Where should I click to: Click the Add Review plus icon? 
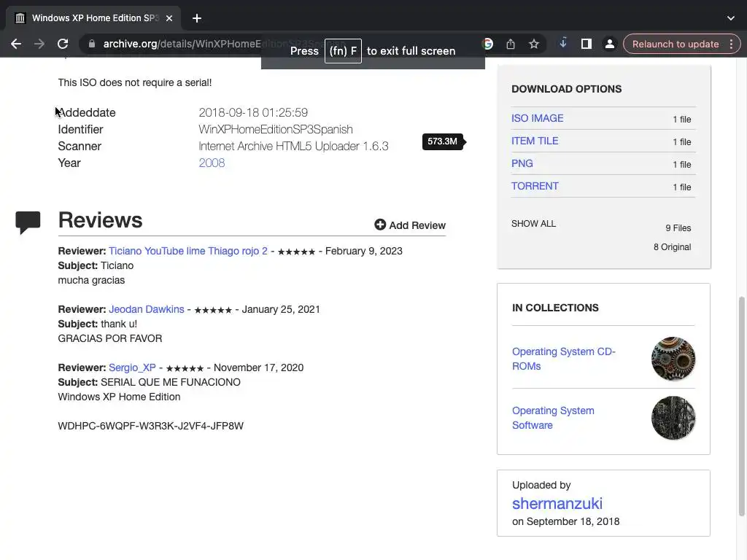[x=379, y=225]
